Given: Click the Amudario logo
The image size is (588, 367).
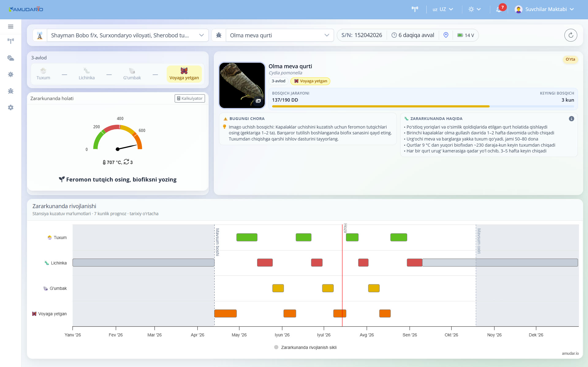Looking at the screenshot, I should [x=26, y=9].
